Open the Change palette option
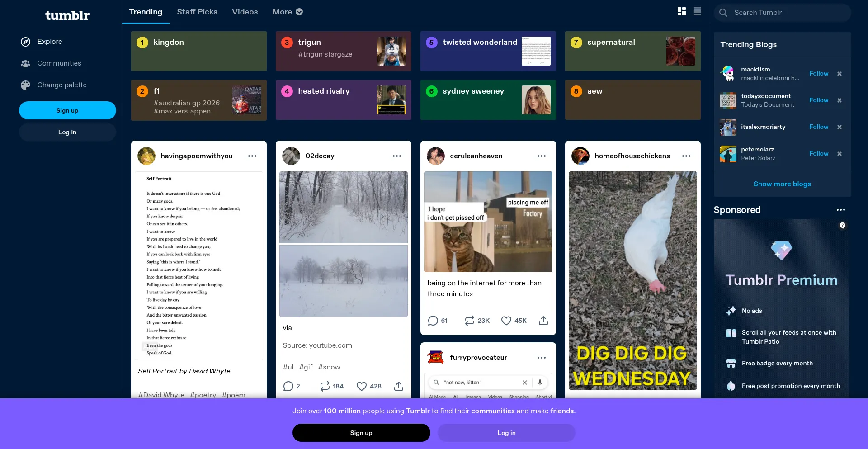Image resolution: width=868 pixels, height=449 pixels. (53, 85)
